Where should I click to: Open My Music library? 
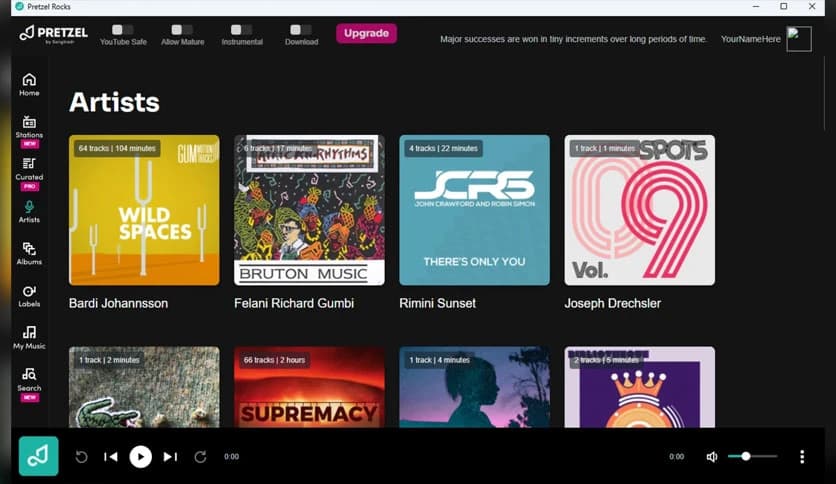29,337
